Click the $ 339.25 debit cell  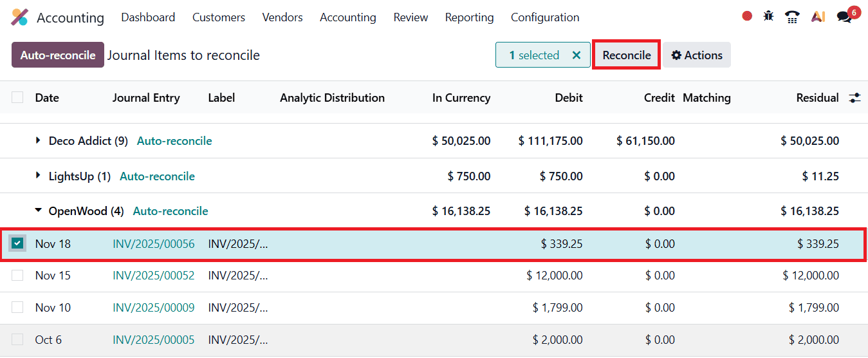[x=562, y=243]
